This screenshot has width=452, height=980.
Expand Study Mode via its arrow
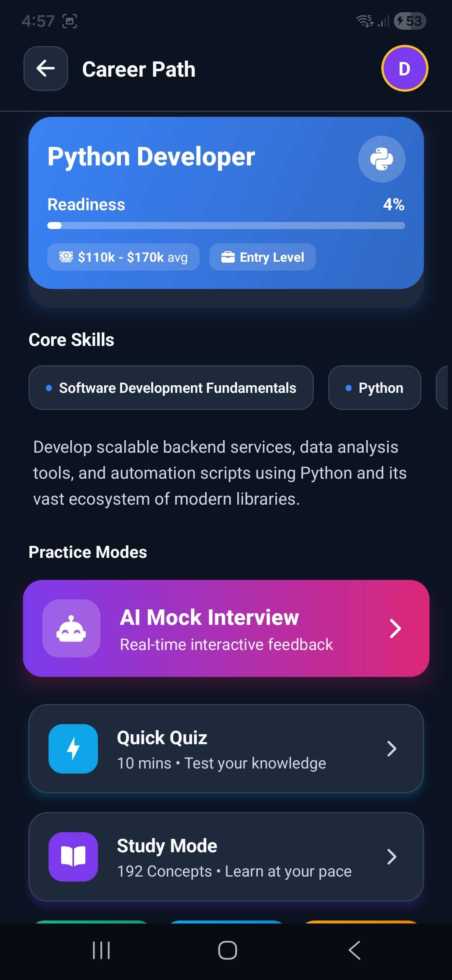391,857
